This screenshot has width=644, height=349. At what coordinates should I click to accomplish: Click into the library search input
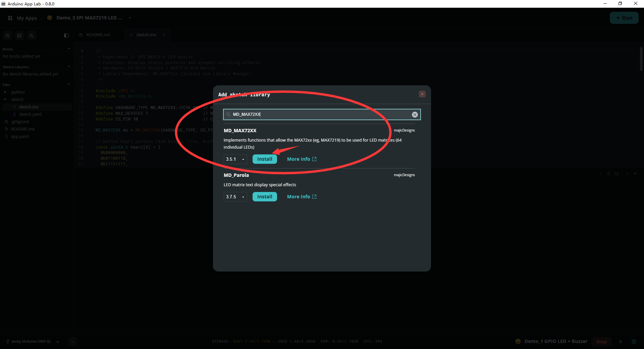[x=321, y=114]
